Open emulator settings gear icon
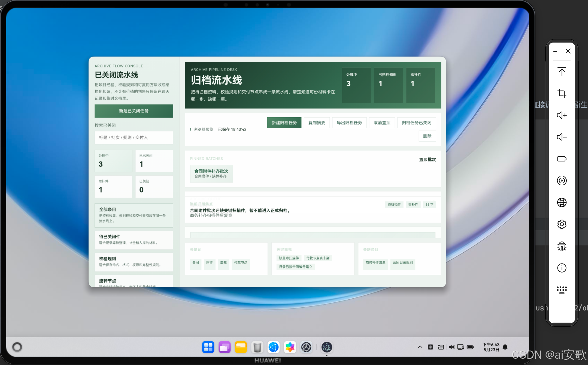 point(562,224)
